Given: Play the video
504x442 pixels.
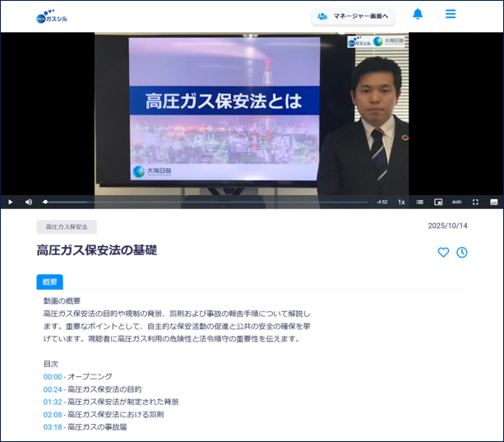Looking at the screenshot, I should (x=11, y=202).
